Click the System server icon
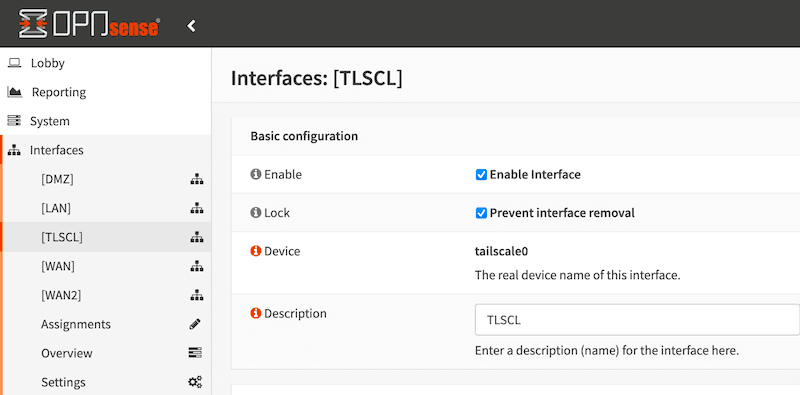 click(x=14, y=121)
